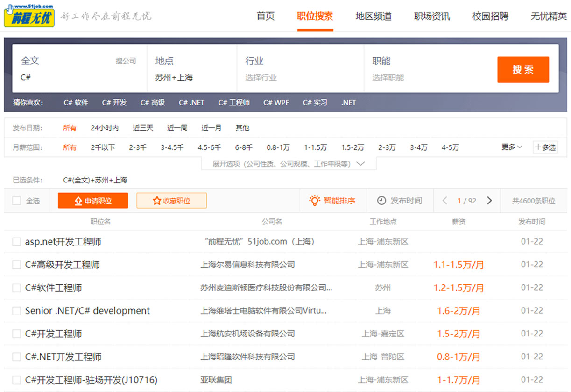Image resolution: width=571 pixels, height=392 pixels.
Task: Click suggestion C# 实习
Action: (315, 103)
